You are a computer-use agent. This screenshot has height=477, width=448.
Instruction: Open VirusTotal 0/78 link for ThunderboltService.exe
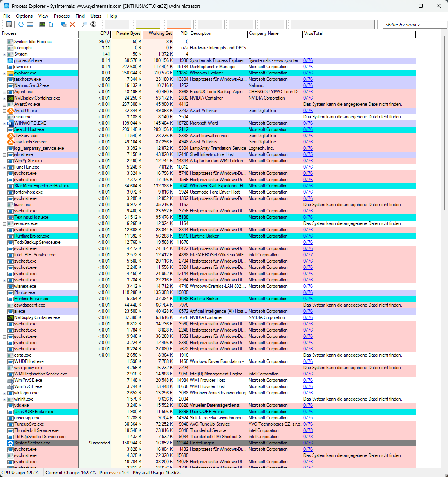click(308, 430)
